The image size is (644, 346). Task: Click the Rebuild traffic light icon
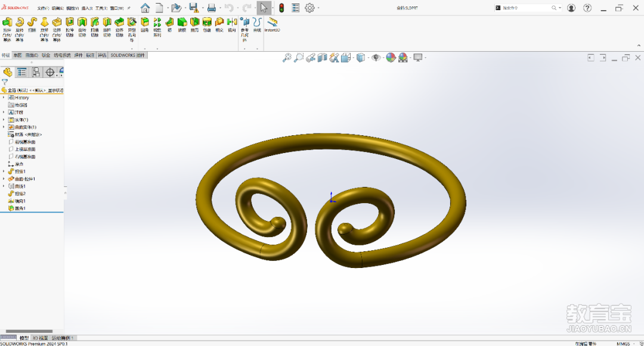281,8
